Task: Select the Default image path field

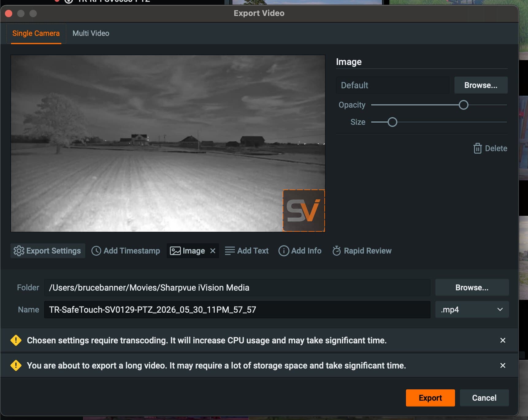Action: pos(392,85)
